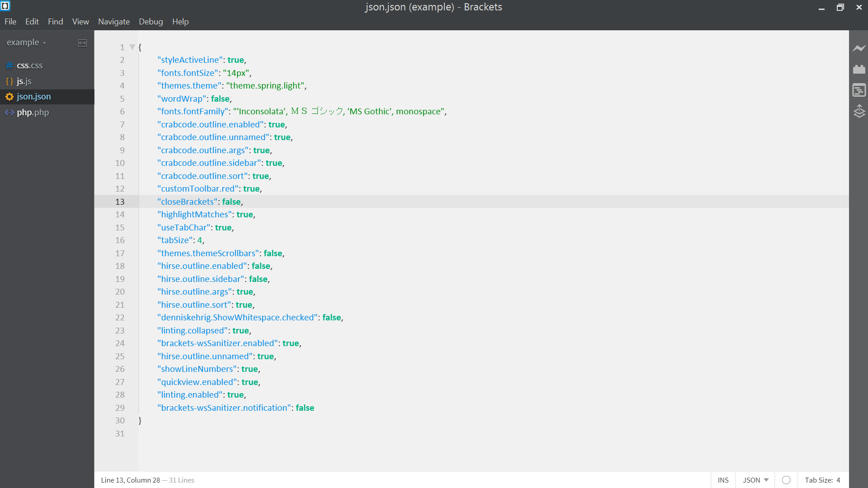
Task: Open the Debug menu
Action: 151,21
